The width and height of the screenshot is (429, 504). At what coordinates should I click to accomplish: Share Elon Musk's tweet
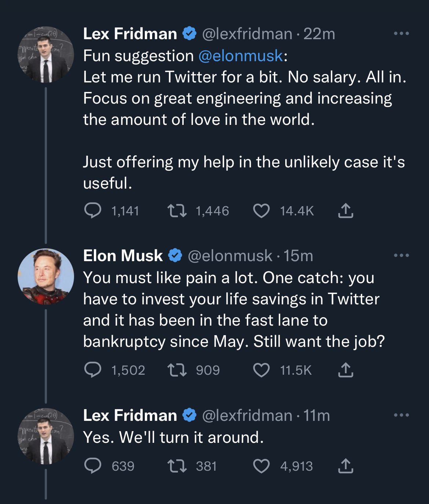[345, 370]
